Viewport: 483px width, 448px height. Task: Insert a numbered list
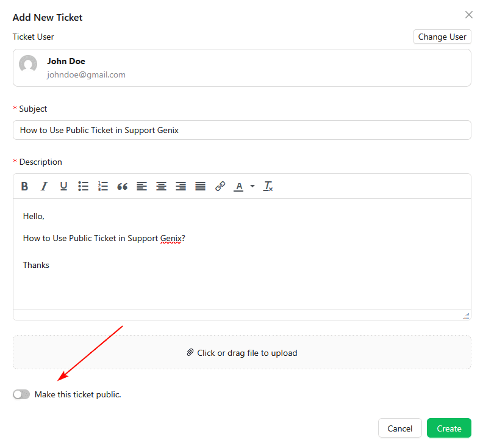pos(102,187)
